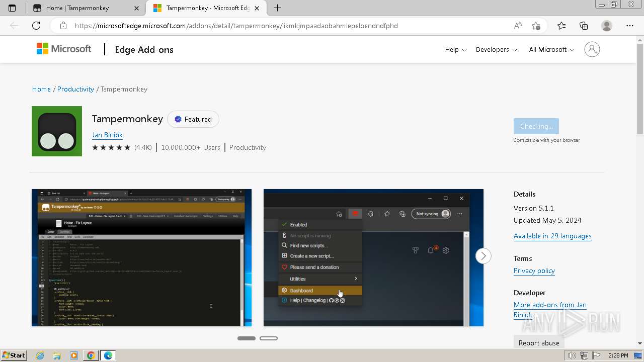The image size is (644, 362).
Task: Launch Internet Explorer from taskbar
Action: tap(40, 355)
